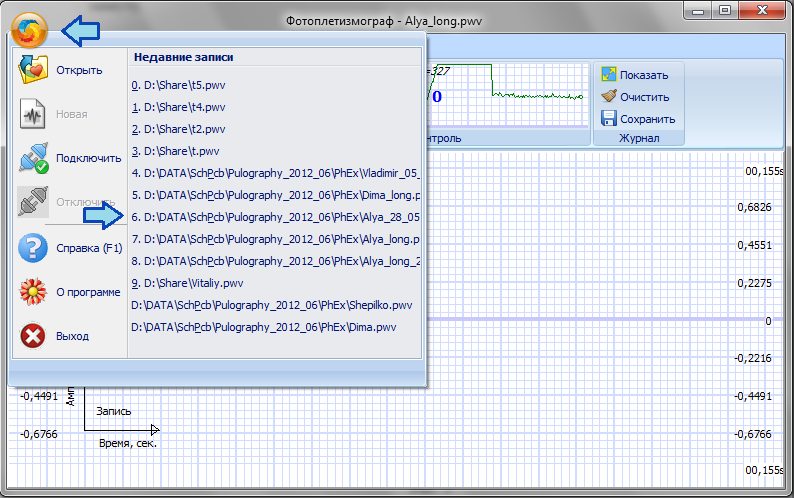Click the red Выход exit icon
Image resolution: width=794 pixels, height=498 pixels.
(33, 336)
